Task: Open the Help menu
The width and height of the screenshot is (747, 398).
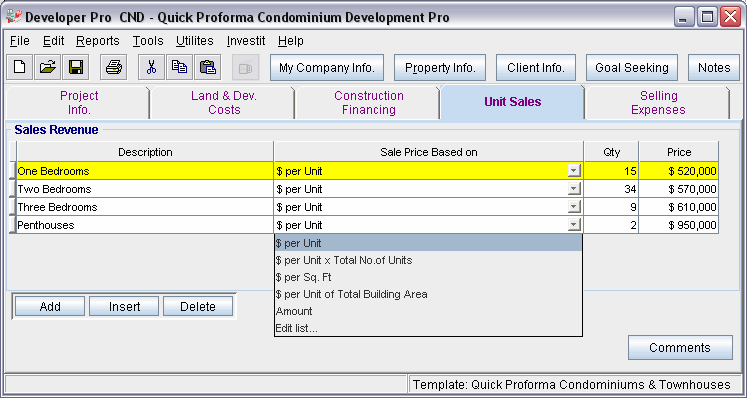Action: [x=291, y=41]
